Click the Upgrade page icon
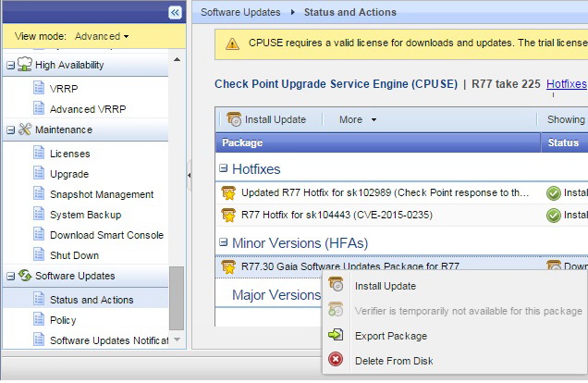The image size is (588, 383). (39, 173)
